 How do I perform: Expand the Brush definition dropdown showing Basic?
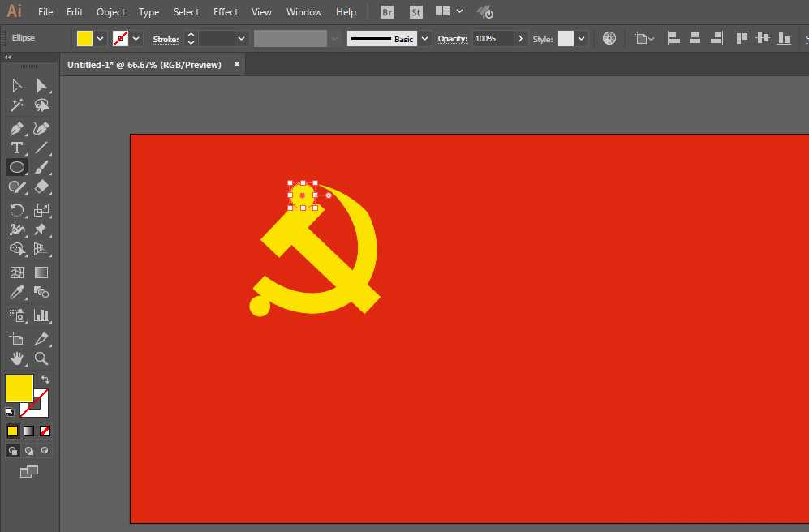pyautogui.click(x=424, y=38)
